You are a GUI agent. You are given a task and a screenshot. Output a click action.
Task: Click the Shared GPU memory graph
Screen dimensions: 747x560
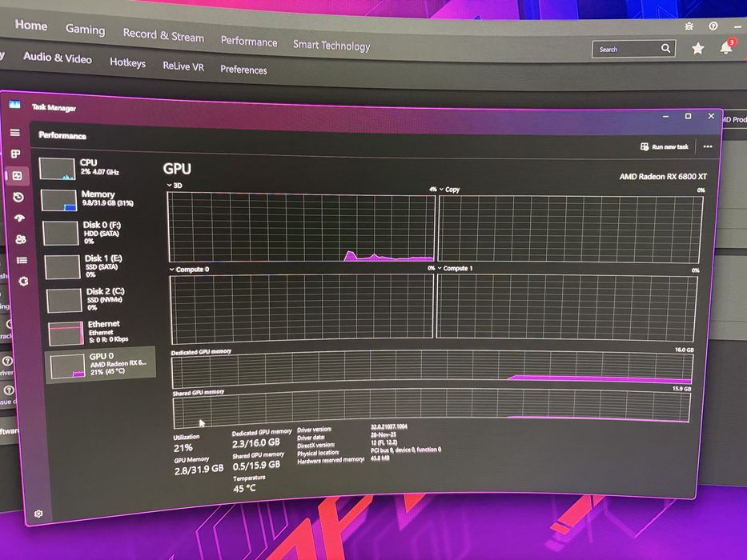tap(432, 409)
